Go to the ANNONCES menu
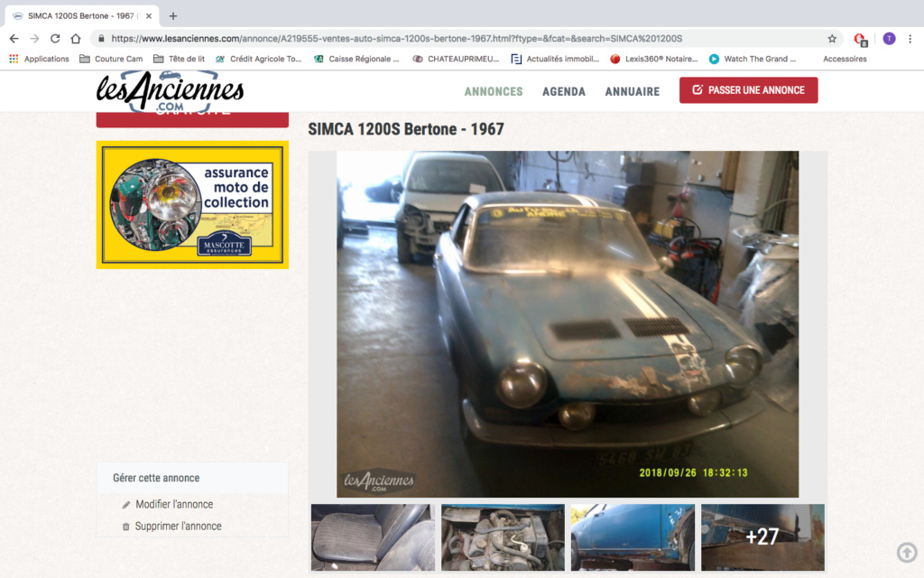 494,91
